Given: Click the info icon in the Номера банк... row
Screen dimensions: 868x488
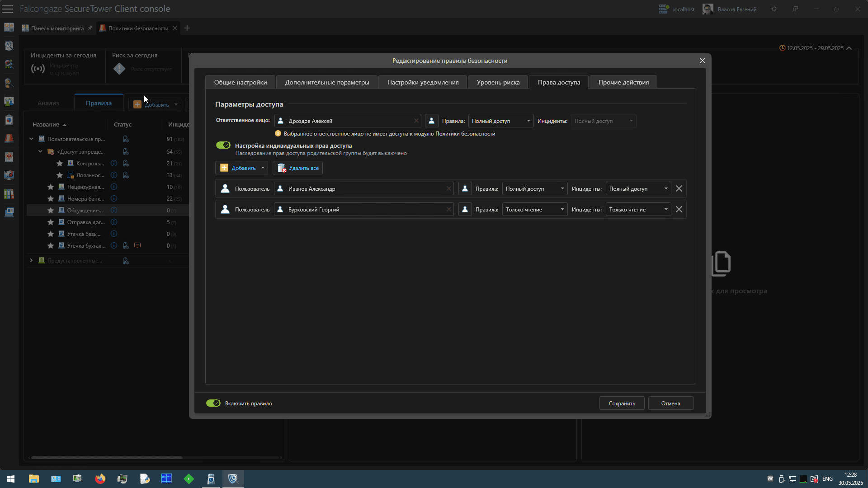Looking at the screenshot, I should tap(114, 198).
